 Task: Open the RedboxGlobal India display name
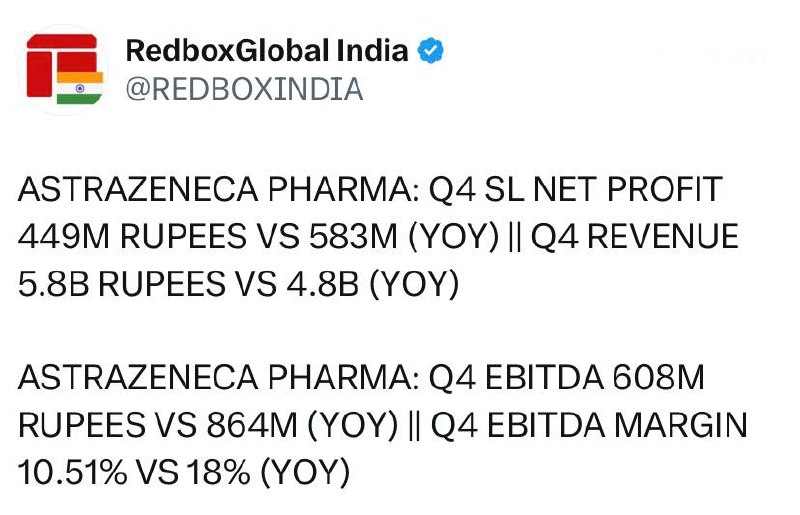pos(267,51)
